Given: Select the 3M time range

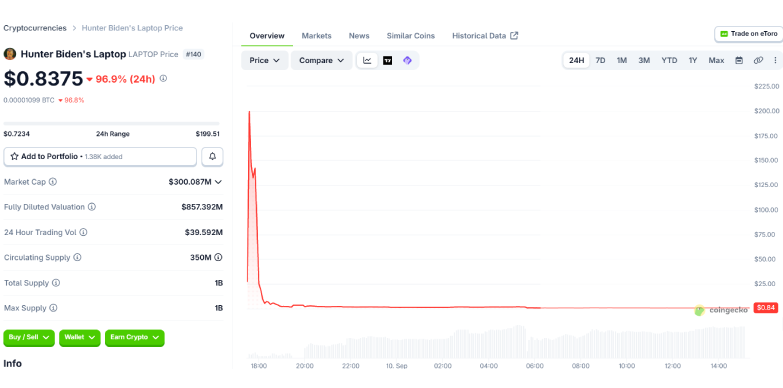Looking at the screenshot, I should (x=644, y=60).
